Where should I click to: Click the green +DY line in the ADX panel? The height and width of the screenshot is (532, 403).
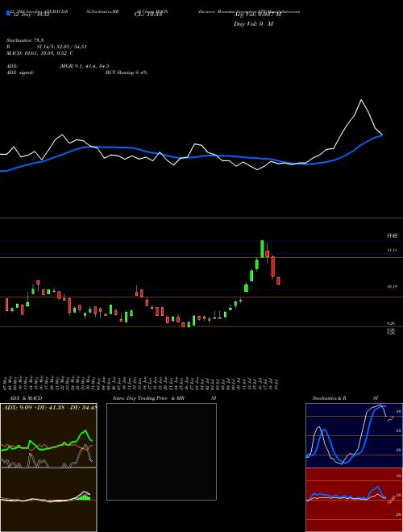coord(84,432)
